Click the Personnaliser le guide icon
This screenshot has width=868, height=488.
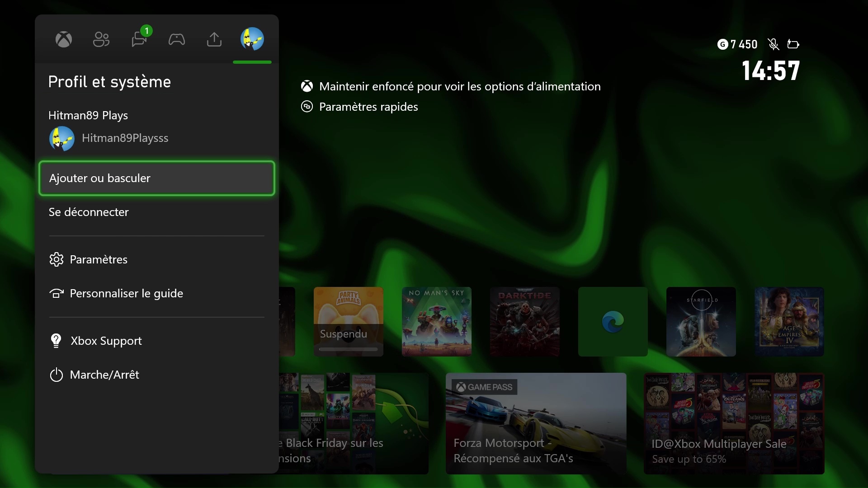57,294
